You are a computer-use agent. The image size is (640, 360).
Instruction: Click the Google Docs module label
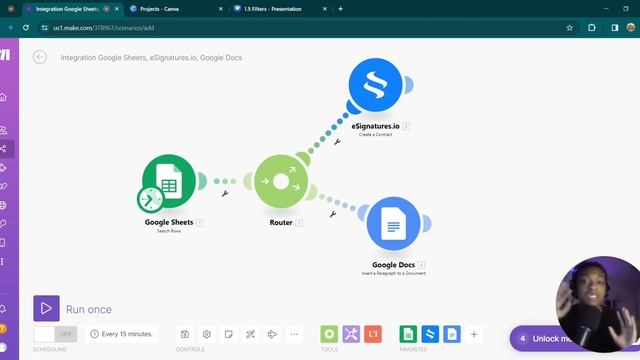(x=393, y=265)
